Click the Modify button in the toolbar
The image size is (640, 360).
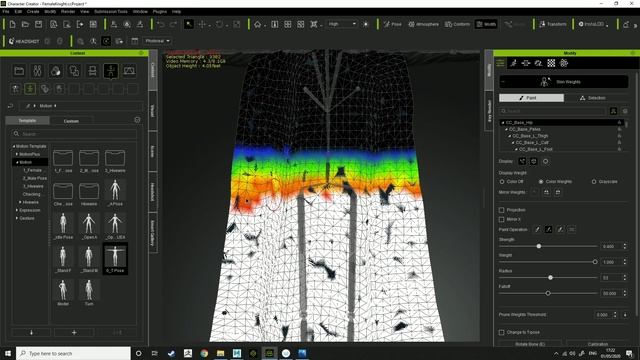click(486, 24)
